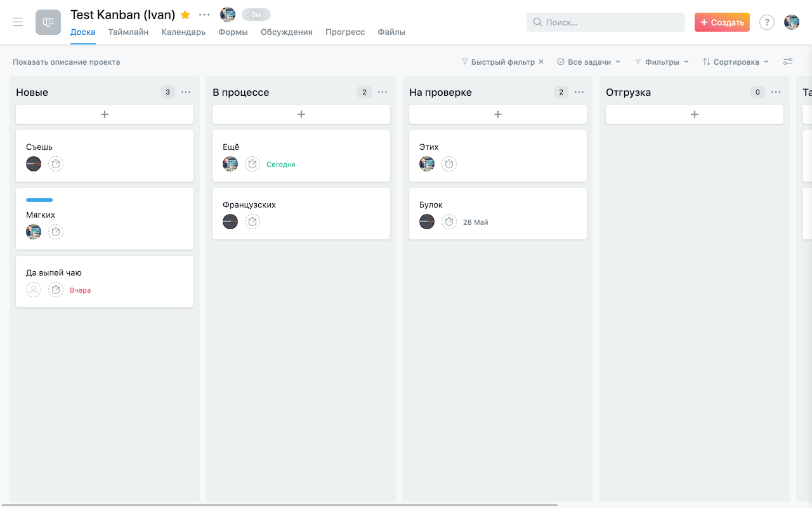
Task: Open the "Сортировка" dropdown
Action: click(x=735, y=62)
